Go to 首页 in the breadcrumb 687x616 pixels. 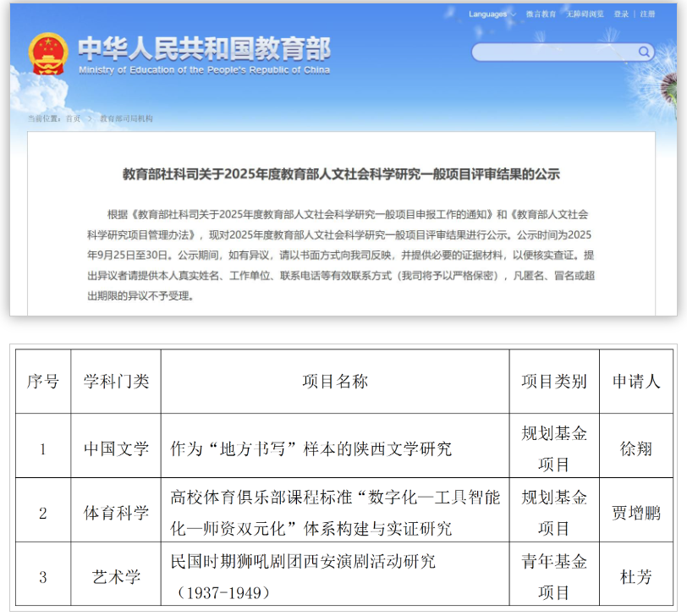[73, 118]
